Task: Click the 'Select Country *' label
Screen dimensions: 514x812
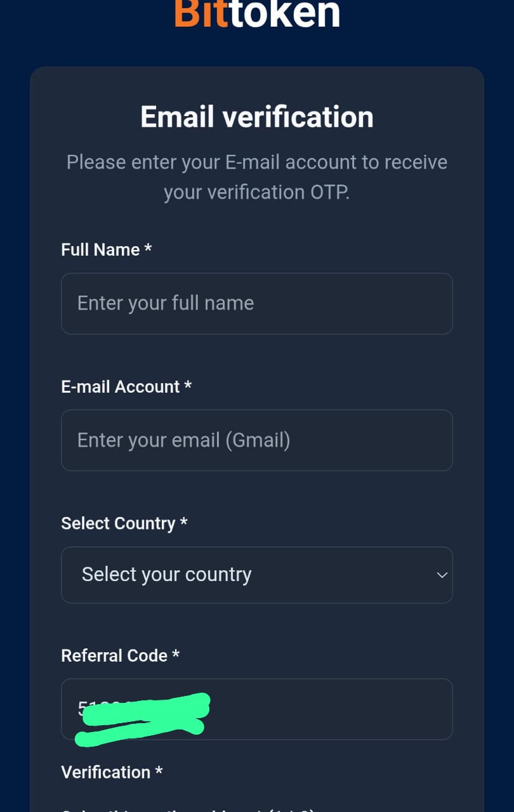Action: pos(124,523)
